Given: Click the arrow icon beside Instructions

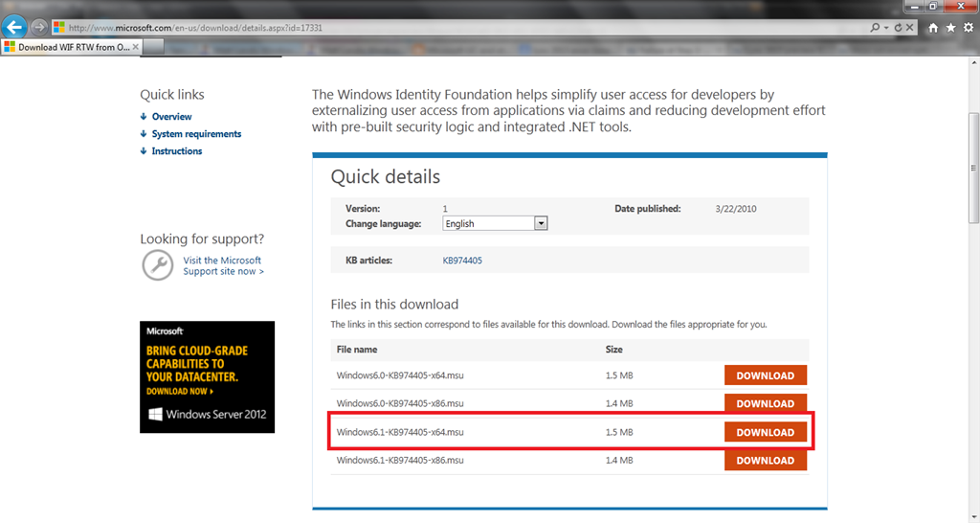Looking at the screenshot, I should pos(144,150).
